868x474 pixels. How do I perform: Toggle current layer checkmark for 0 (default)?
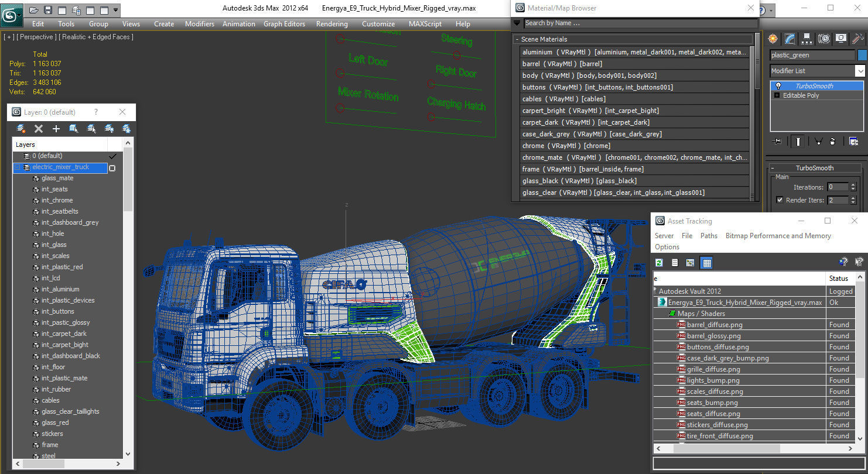click(x=112, y=156)
